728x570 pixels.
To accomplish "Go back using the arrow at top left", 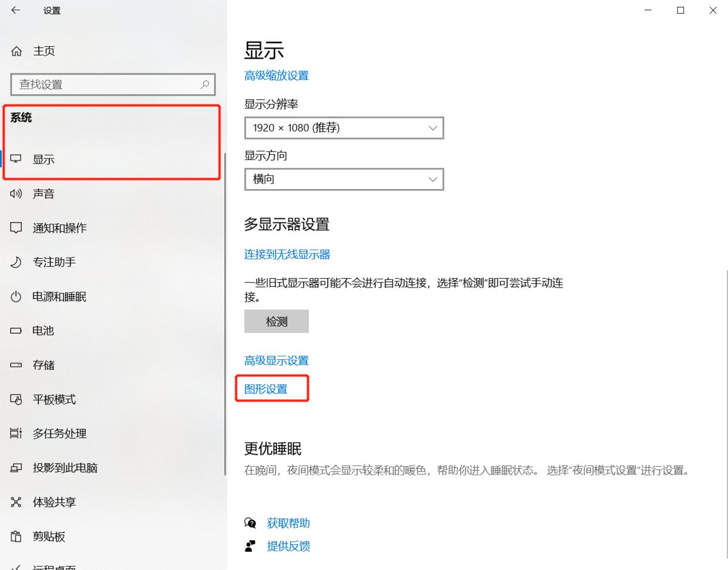I will tap(14, 10).
